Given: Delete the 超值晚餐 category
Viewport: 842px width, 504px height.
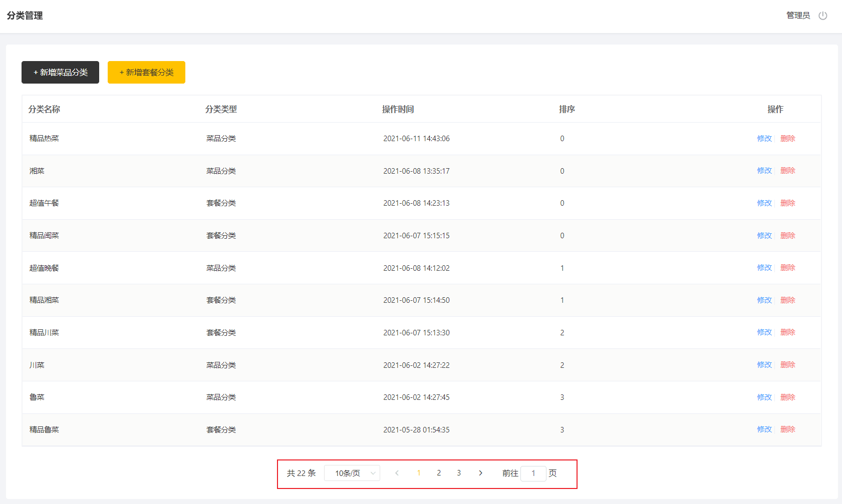Looking at the screenshot, I should point(787,268).
